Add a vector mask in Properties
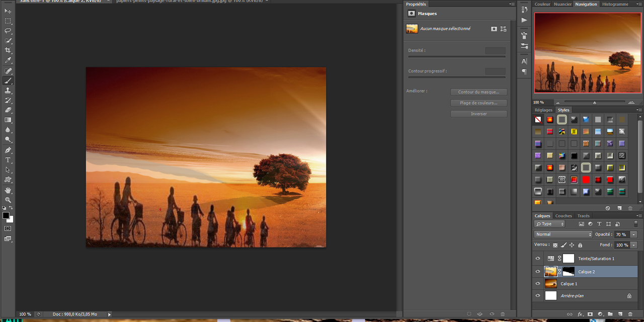Image resolution: width=644 pixels, height=322 pixels. [504, 29]
